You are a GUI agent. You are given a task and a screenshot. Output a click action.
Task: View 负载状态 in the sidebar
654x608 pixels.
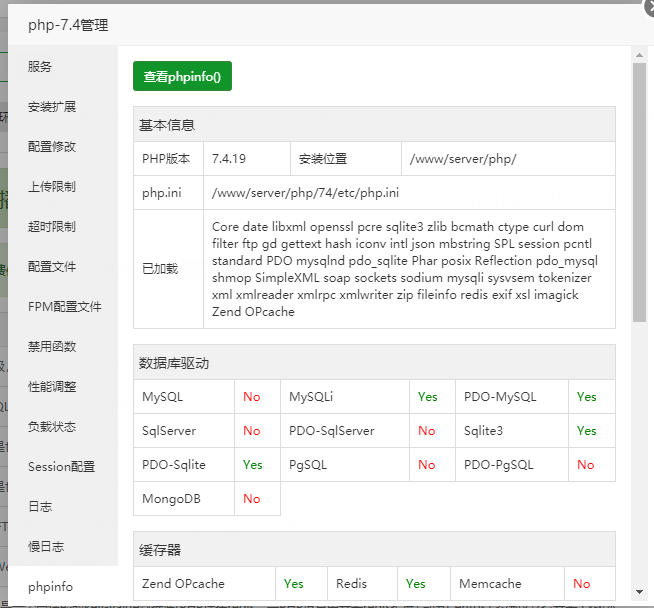(52, 427)
